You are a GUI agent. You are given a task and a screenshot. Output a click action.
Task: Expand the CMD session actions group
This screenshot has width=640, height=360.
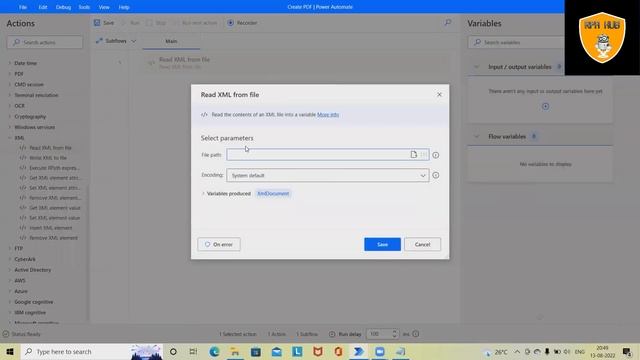pos(10,84)
